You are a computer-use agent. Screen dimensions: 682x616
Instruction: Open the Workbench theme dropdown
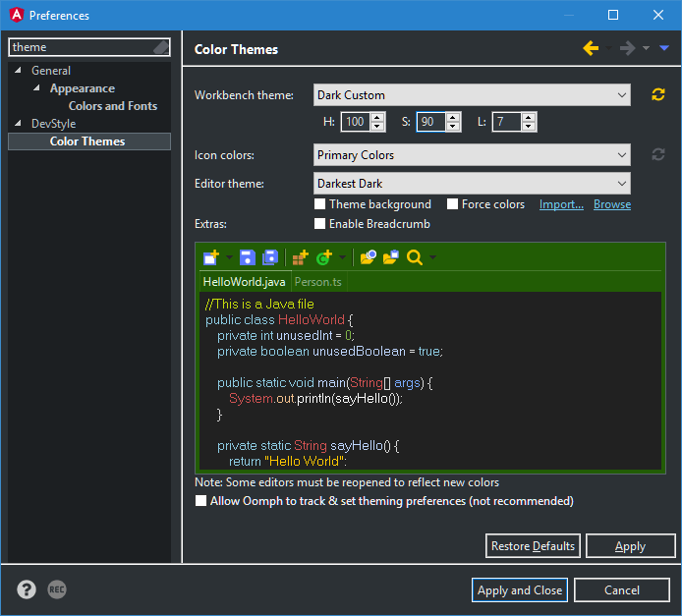click(x=472, y=95)
